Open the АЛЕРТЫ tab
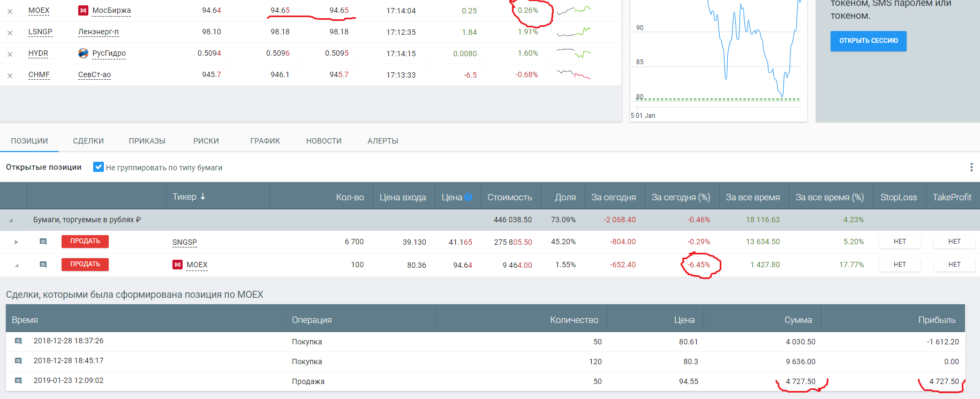The height and width of the screenshot is (399, 980). click(x=383, y=141)
